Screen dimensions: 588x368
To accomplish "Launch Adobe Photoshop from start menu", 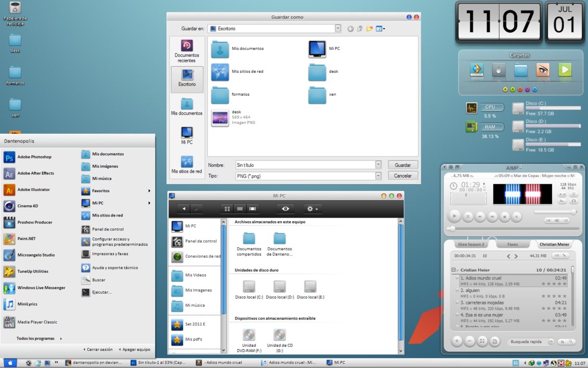I will (x=34, y=157).
